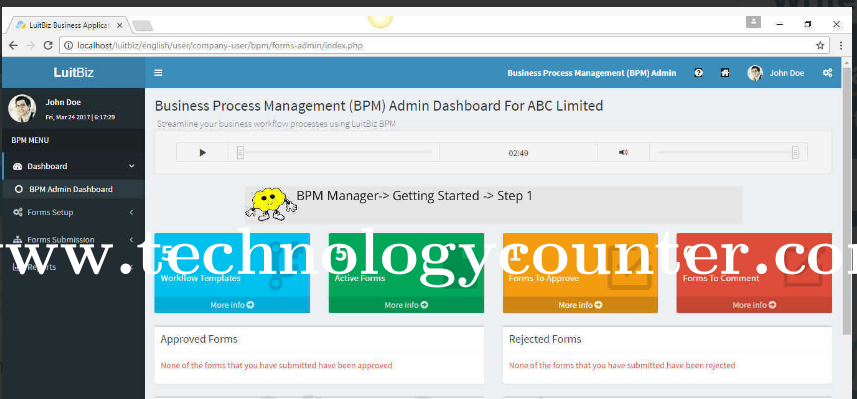
Task: Click the Chrome profile person icon
Action: pos(753,22)
